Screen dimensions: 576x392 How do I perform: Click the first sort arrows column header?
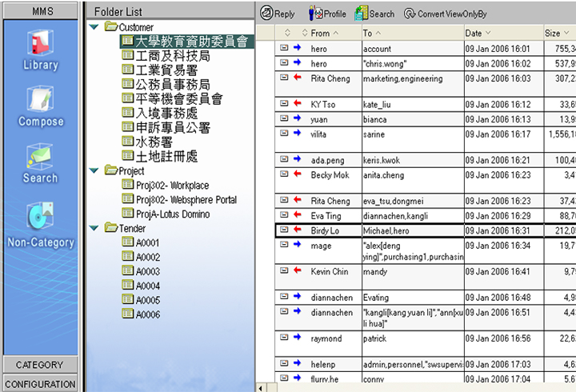click(288, 33)
